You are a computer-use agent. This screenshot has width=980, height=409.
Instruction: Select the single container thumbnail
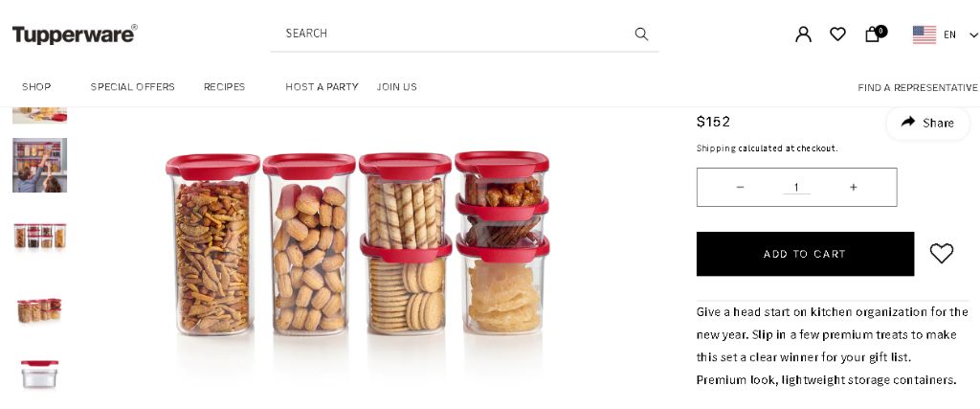39,374
